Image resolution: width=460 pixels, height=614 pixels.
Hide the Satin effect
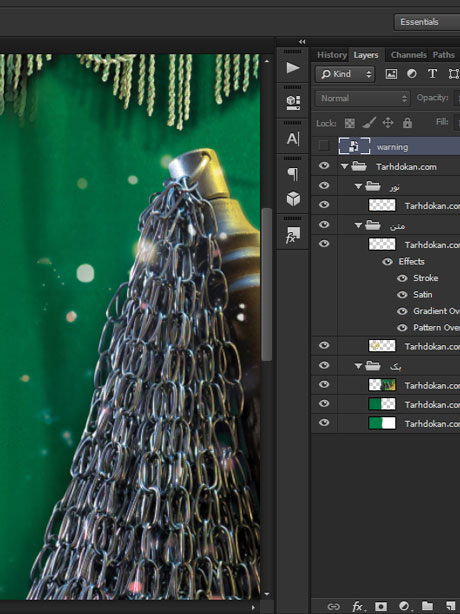[x=402, y=295]
